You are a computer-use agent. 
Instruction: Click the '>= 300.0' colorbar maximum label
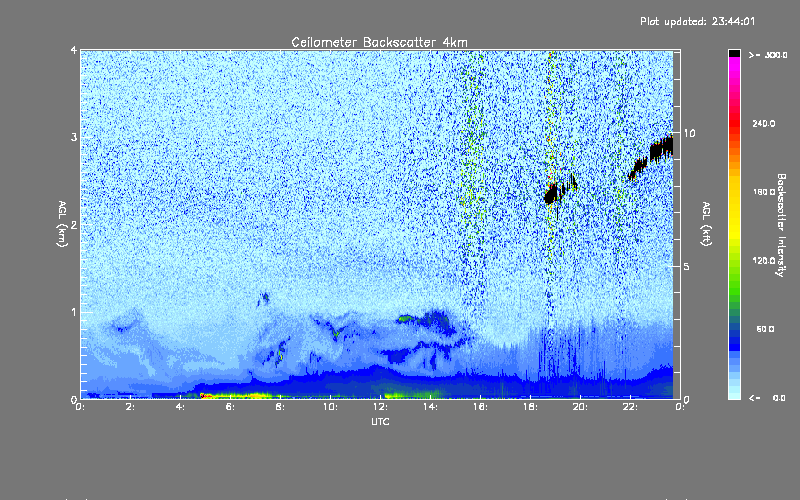pyautogui.click(x=767, y=55)
